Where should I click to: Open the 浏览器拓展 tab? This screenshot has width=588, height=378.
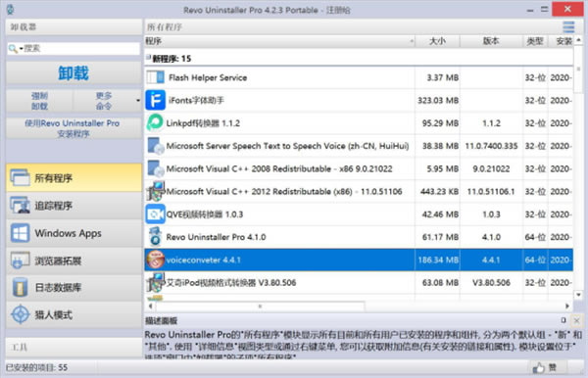click(73, 260)
